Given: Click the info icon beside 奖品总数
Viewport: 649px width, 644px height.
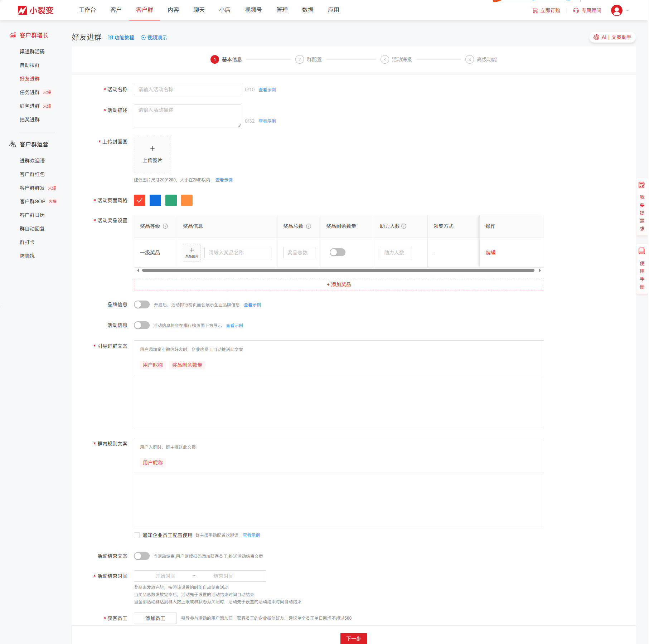Looking at the screenshot, I should 309,226.
